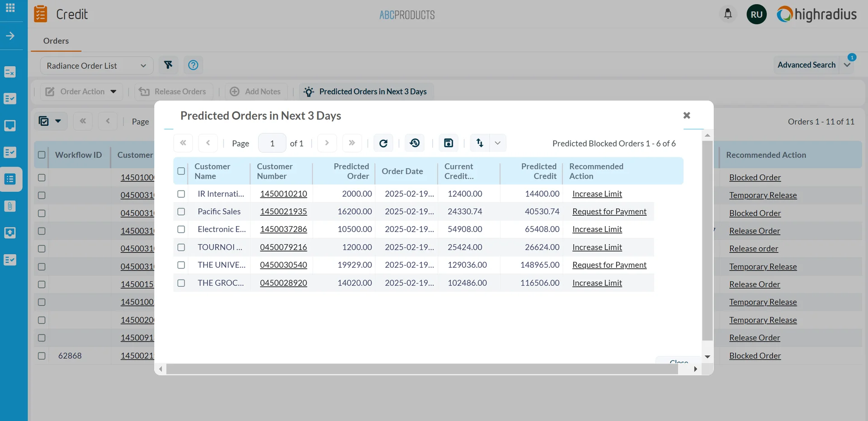
Task: Go to previous page in dialog
Action: click(x=208, y=143)
